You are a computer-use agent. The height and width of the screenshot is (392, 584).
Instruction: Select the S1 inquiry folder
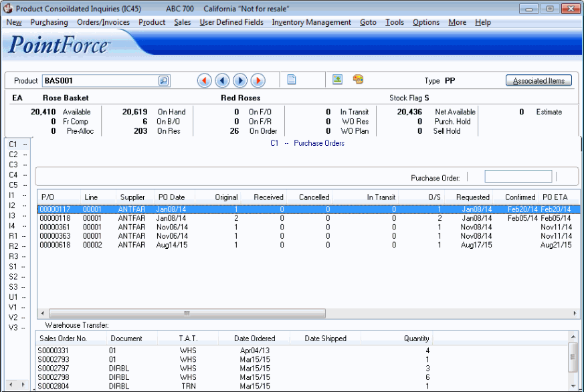[17, 266]
